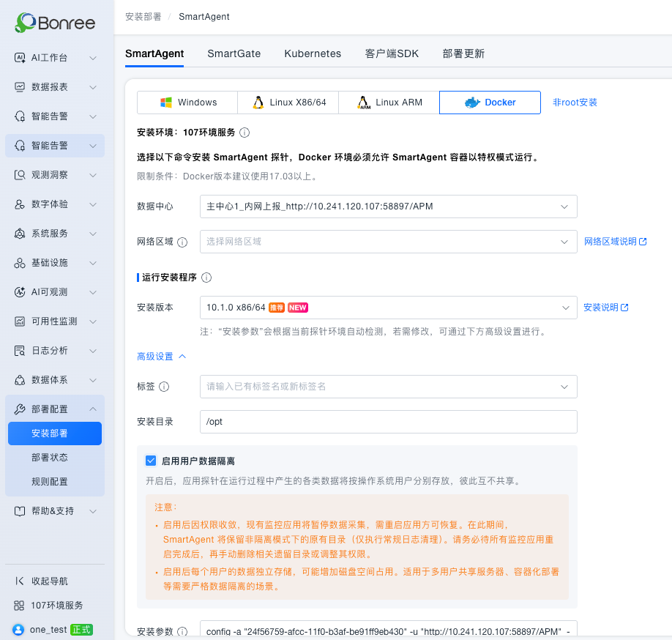Click the 部署配置 wrench icon
The height and width of the screenshot is (640, 672).
click(x=20, y=409)
